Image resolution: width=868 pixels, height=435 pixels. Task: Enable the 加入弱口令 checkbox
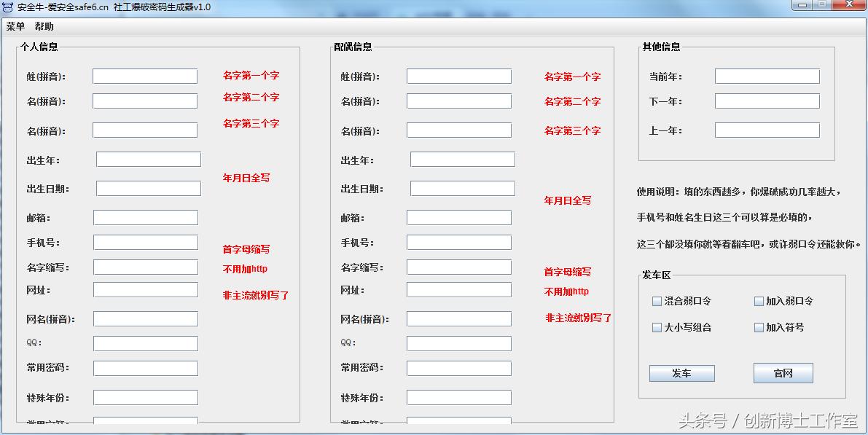[759, 301]
